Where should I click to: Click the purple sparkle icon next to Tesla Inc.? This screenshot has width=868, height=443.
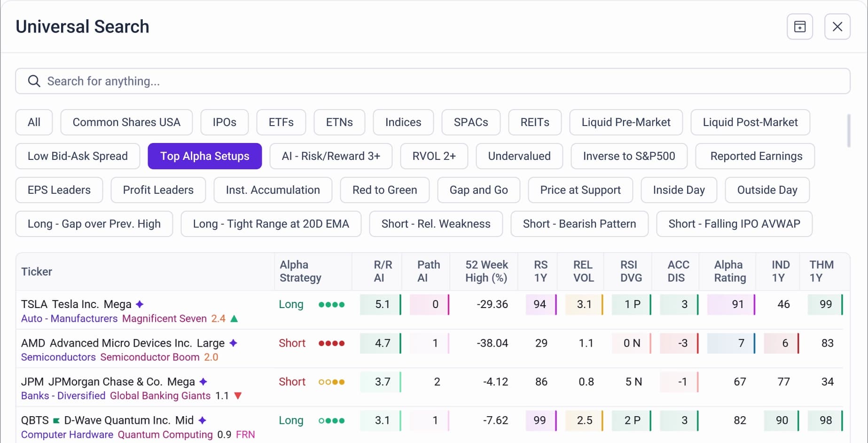[x=139, y=304]
